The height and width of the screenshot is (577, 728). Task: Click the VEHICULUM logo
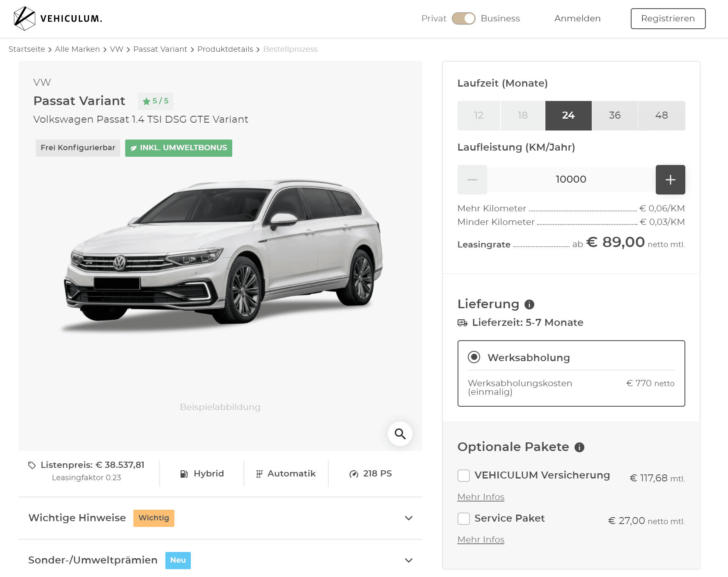[58, 18]
